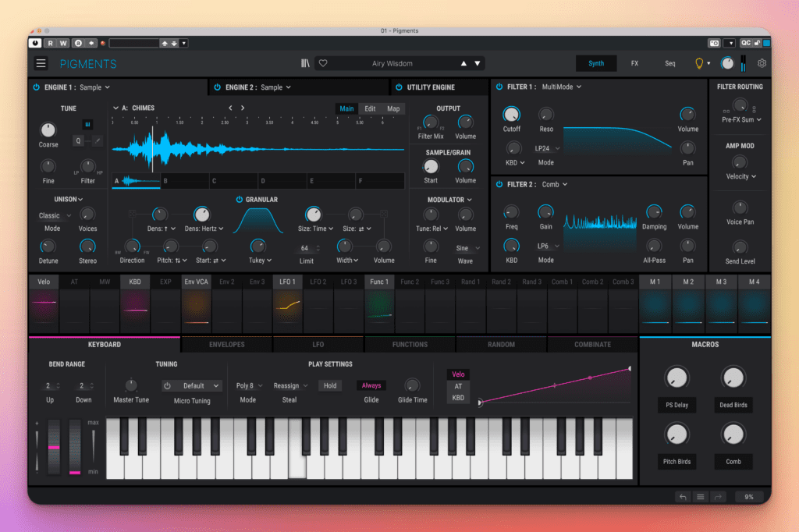Click the W write automation button
The height and width of the screenshot is (532, 799).
tap(63, 44)
